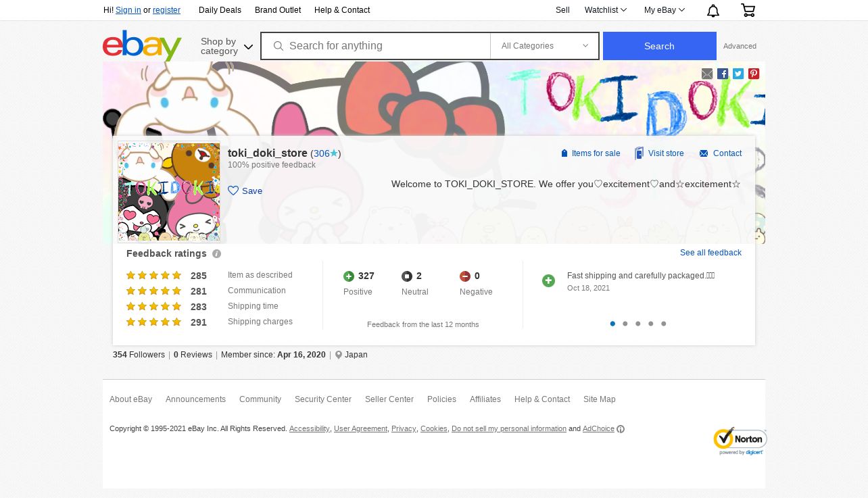Click the magnifier icon in search box

(x=278, y=46)
